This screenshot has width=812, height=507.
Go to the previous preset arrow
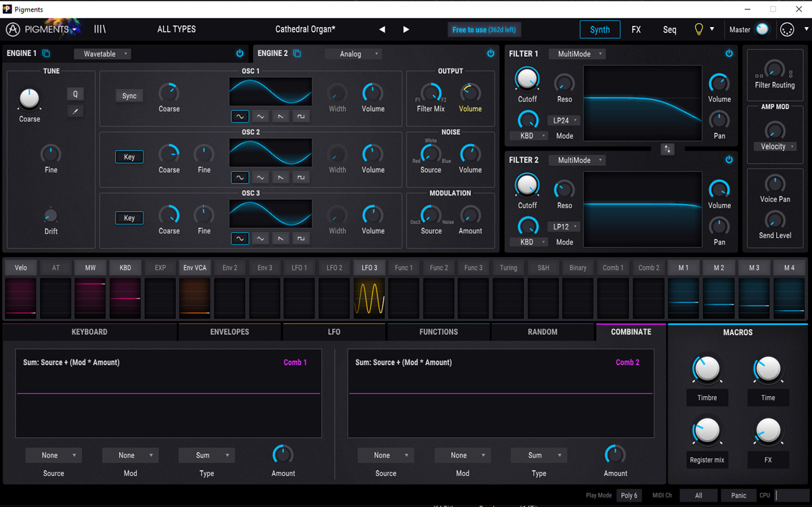coord(382,30)
